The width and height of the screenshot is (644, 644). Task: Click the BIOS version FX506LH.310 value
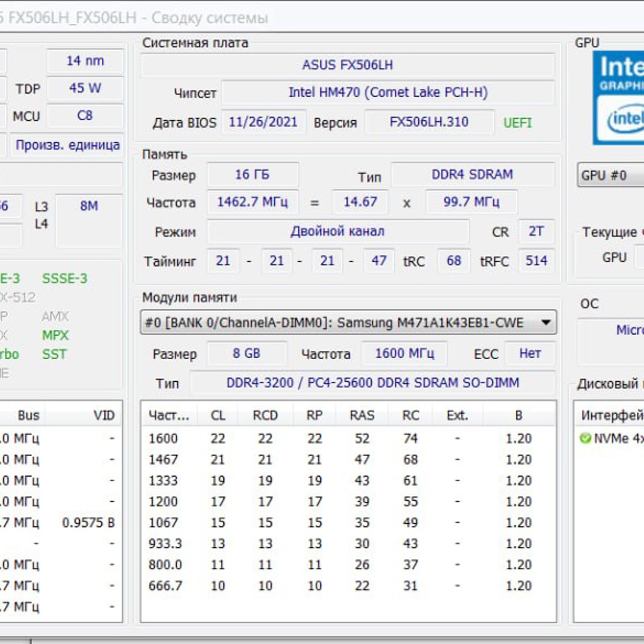point(429,122)
